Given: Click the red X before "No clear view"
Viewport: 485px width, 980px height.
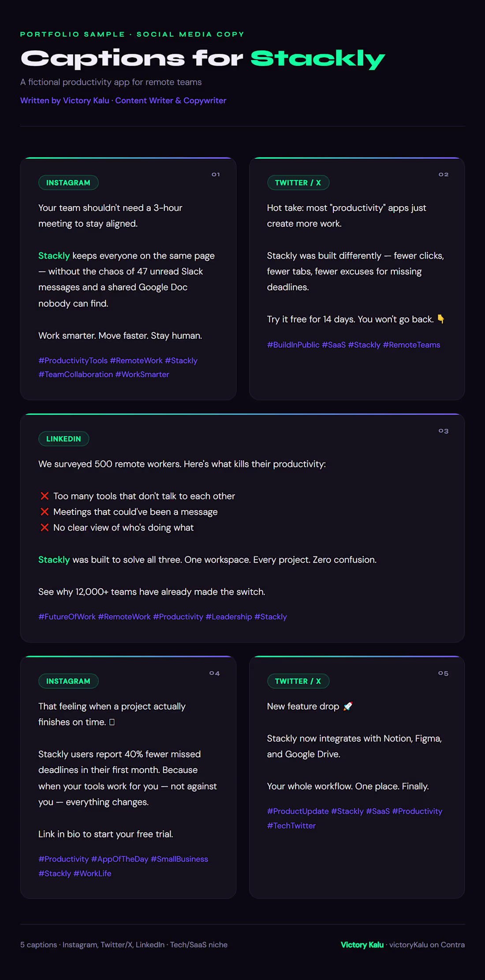Looking at the screenshot, I should [45, 528].
